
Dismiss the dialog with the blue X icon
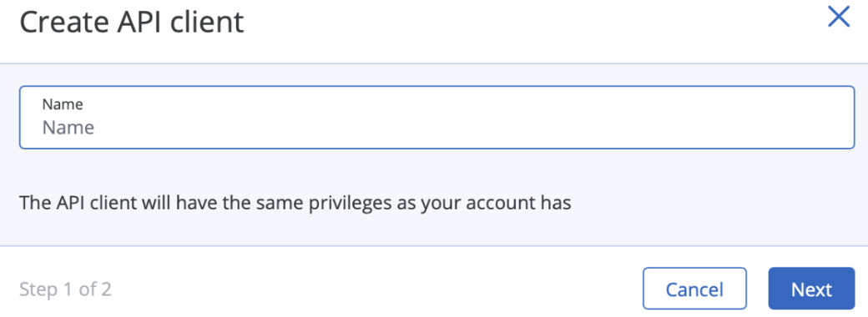pos(838,17)
